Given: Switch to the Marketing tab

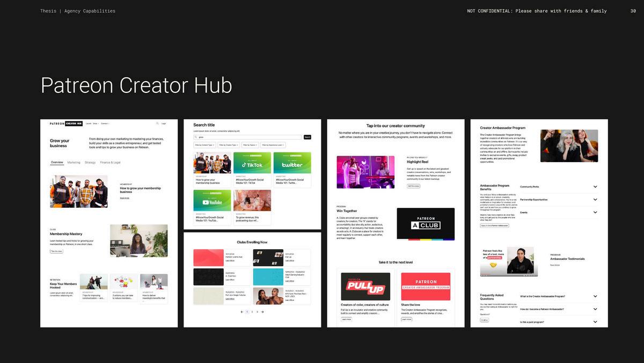Looking at the screenshot, I should [x=74, y=162].
